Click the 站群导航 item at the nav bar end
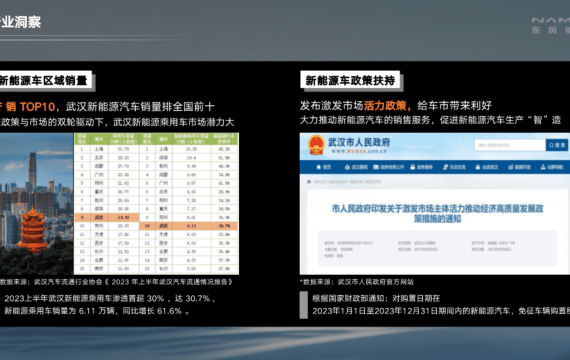The width and height of the screenshot is (570, 360). click(x=552, y=167)
